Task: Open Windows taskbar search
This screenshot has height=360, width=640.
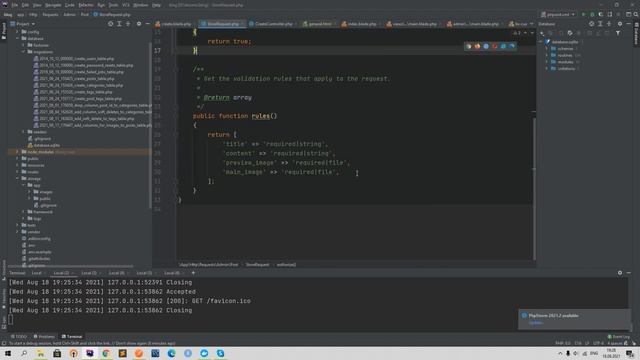Action: click(x=24, y=353)
